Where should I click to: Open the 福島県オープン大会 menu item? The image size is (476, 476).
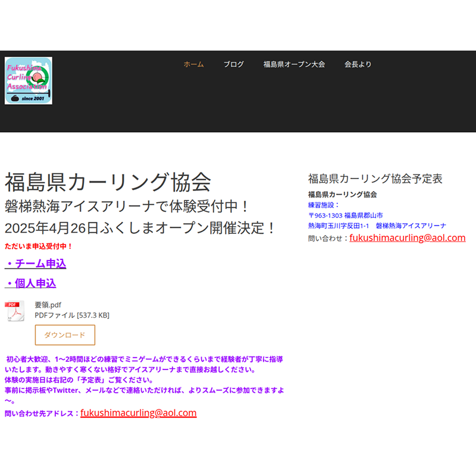click(294, 64)
